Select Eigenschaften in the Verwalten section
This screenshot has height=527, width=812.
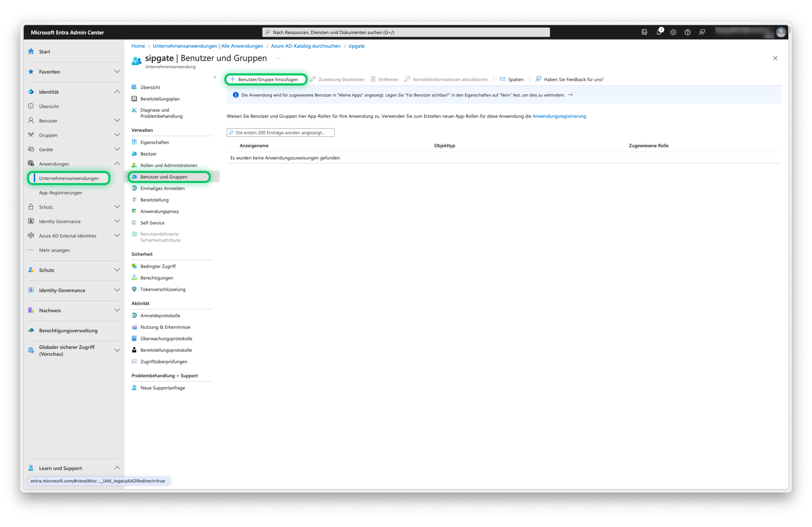tap(155, 142)
